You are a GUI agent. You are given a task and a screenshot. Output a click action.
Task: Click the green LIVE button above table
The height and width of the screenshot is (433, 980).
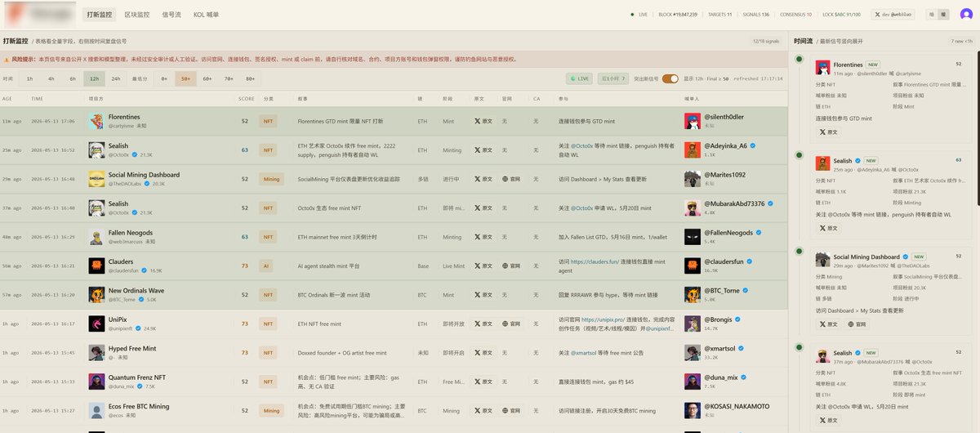[x=579, y=78]
